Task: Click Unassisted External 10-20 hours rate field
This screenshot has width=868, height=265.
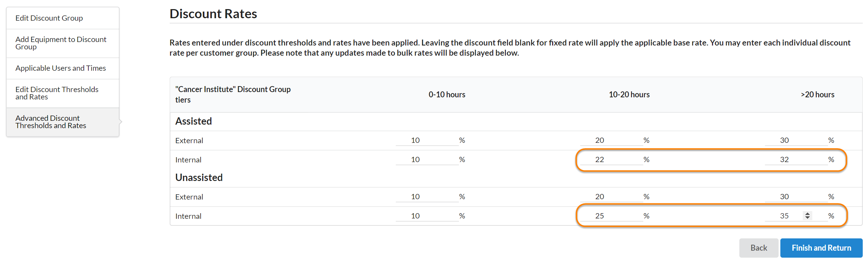Action: tap(611, 197)
